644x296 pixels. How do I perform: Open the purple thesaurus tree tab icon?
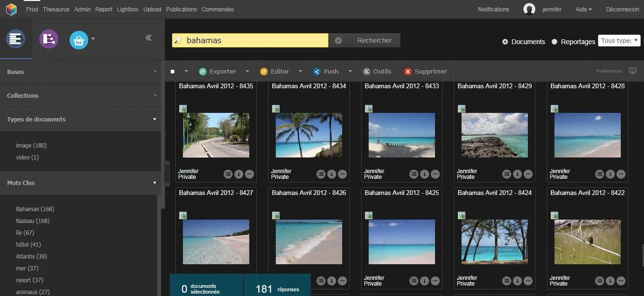tap(49, 39)
